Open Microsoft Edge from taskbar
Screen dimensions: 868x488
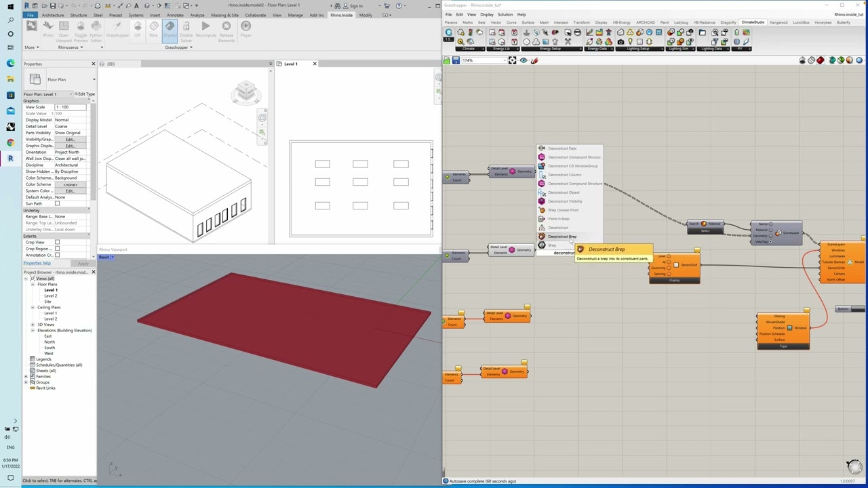(10, 63)
